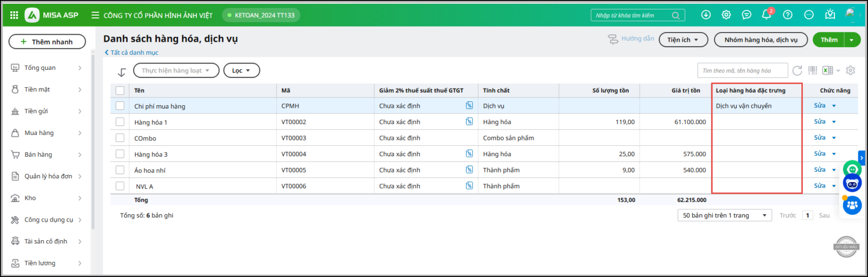Click the barcode icon above table
868x277 pixels.
(x=812, y=70)
